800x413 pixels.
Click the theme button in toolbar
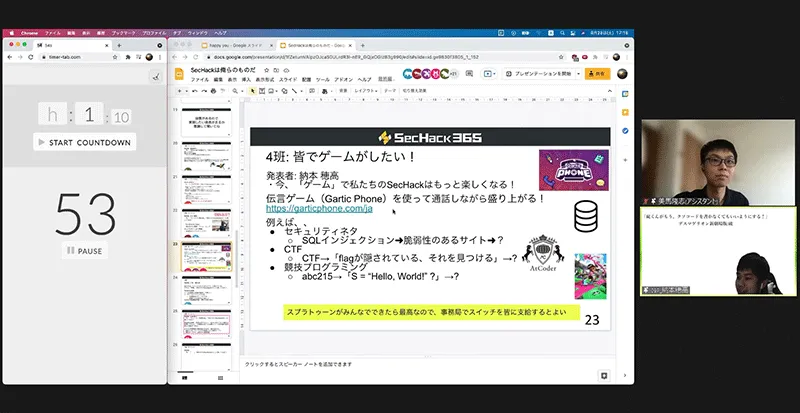(x=390, y=91)
